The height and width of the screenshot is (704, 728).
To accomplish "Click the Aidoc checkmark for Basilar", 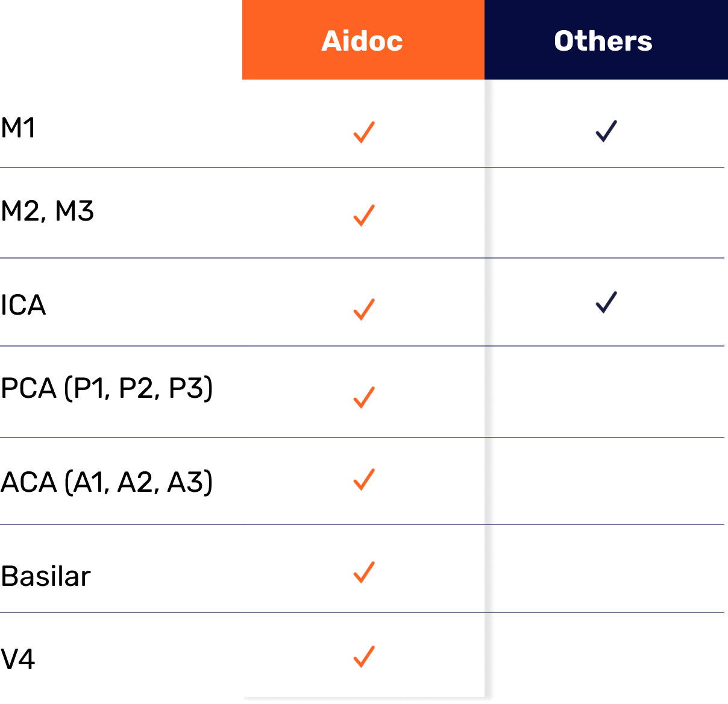I will (364, 573).
